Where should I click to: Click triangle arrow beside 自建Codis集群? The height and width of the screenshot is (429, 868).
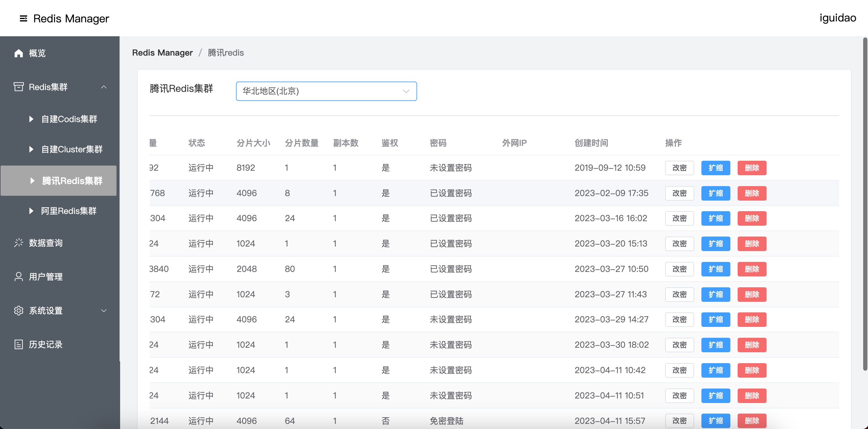(31, 119)
